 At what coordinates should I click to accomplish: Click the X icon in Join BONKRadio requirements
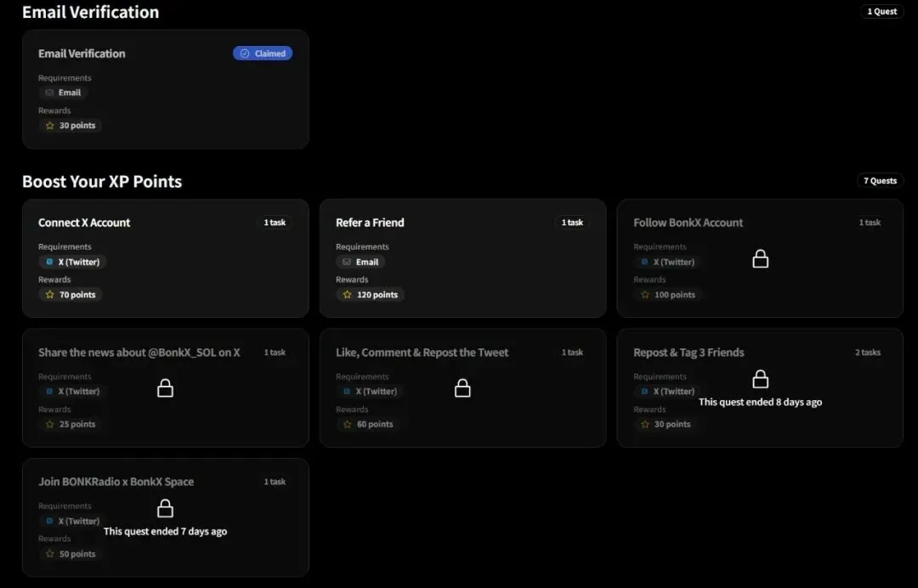tap(49, 521)
